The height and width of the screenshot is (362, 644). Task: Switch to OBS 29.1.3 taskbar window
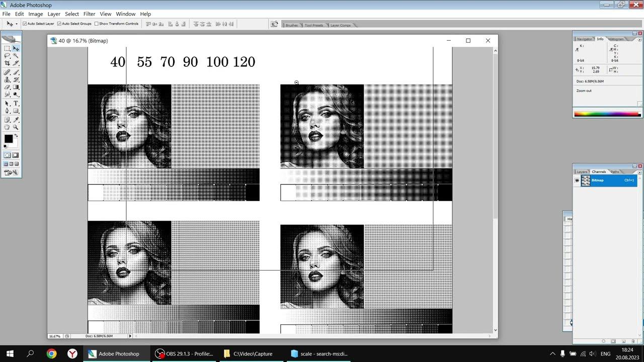(x=184, y=353)
